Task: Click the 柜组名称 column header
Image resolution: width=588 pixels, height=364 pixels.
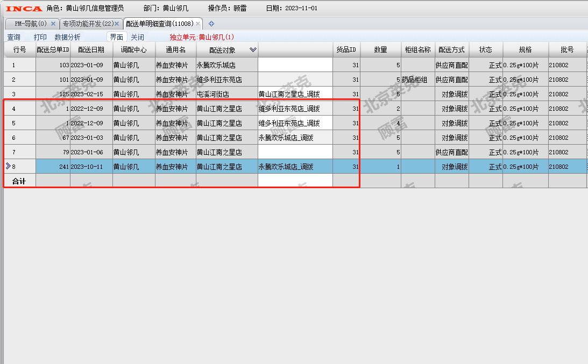Action: pos(418,49)
